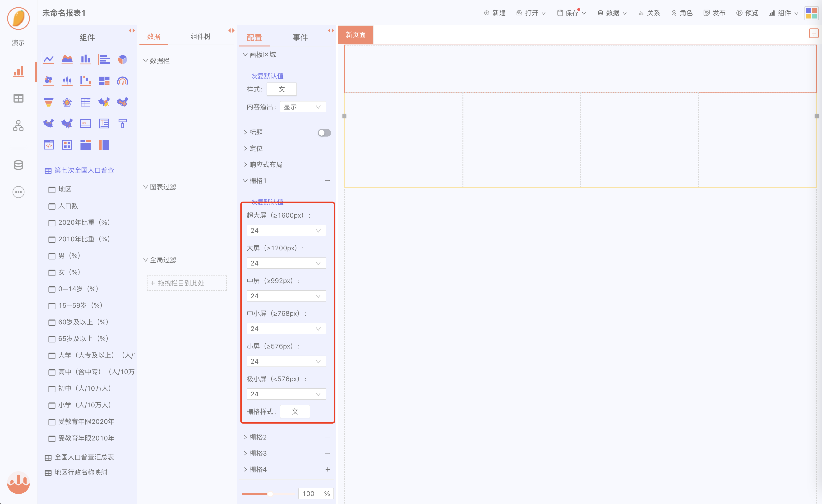This screenshot has width=822, height=504.
Task: Open the chart section in left sidebar
Action: [x=18, y=71]
